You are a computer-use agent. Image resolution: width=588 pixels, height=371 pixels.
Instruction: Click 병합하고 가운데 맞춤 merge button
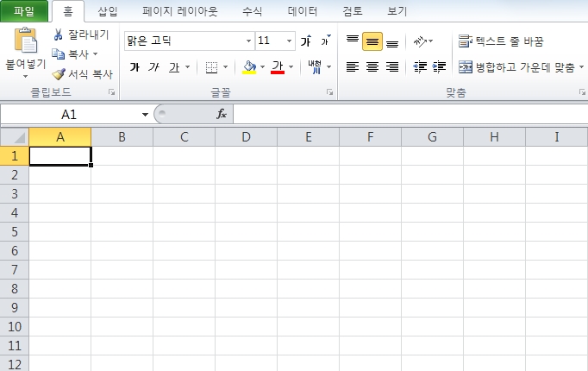coord(516,67)
